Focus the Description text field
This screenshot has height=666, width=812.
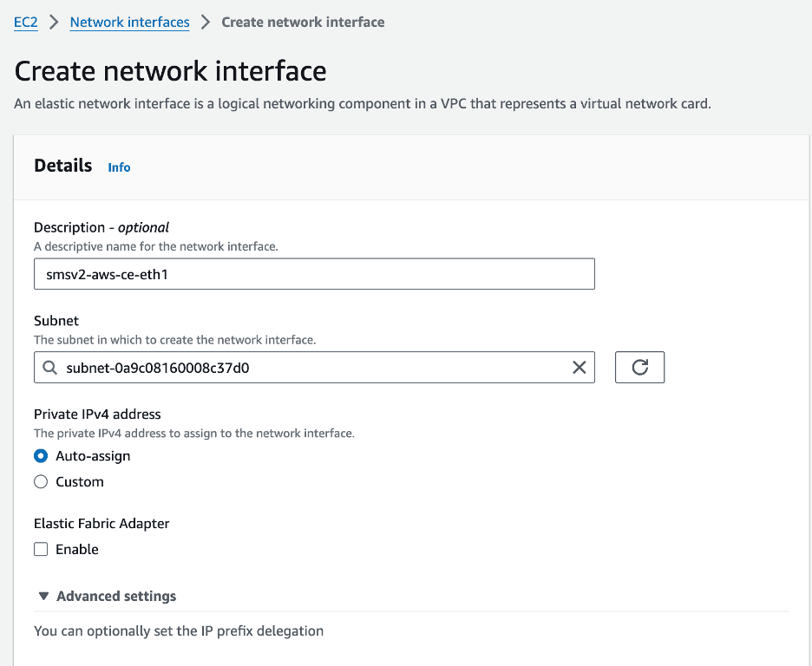314,274
